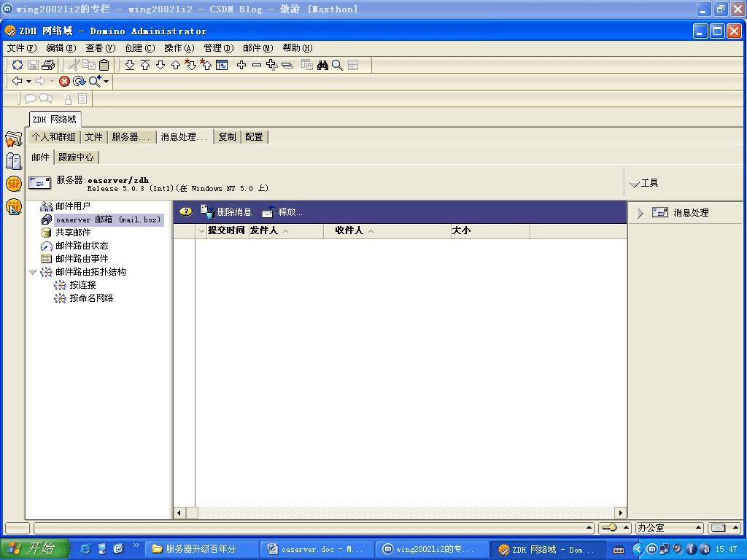Image resolution: width=747 pixels, height=560 pixels.
Task: Click the Print toolbar icon
Action: coord(48,65)
